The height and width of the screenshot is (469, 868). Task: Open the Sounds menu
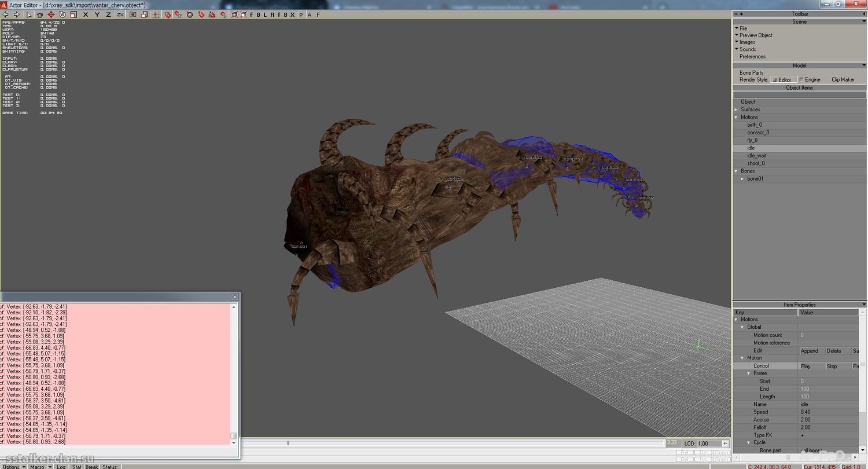click(748, 49)
